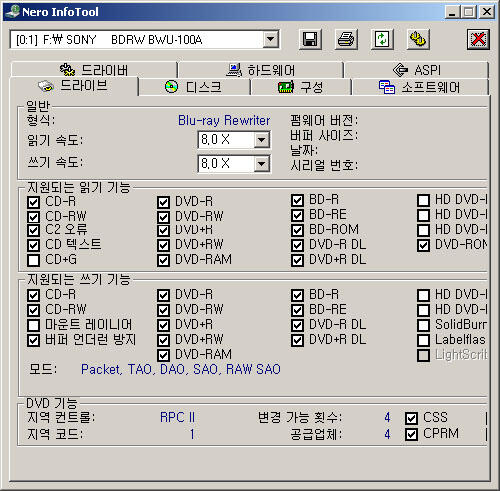Image resolution: width=500 pixels, height=491 pixels.
Task: Switch to the 드라이버 tab
Action: click(x=94, y=70)
